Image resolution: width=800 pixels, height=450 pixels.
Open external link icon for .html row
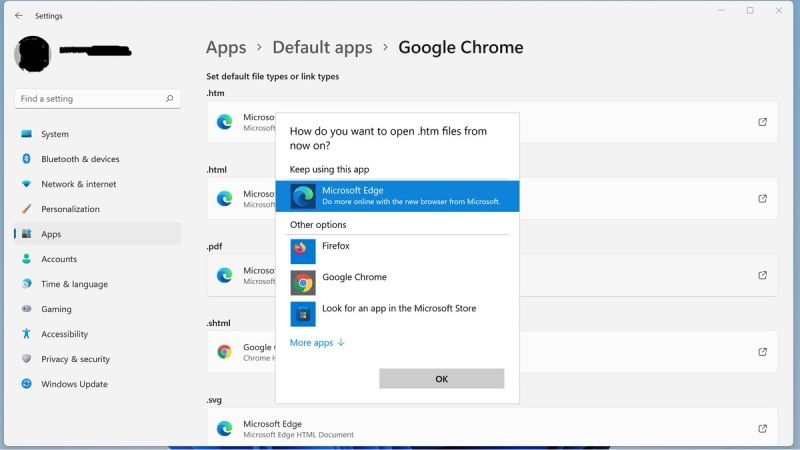[762, 198]
